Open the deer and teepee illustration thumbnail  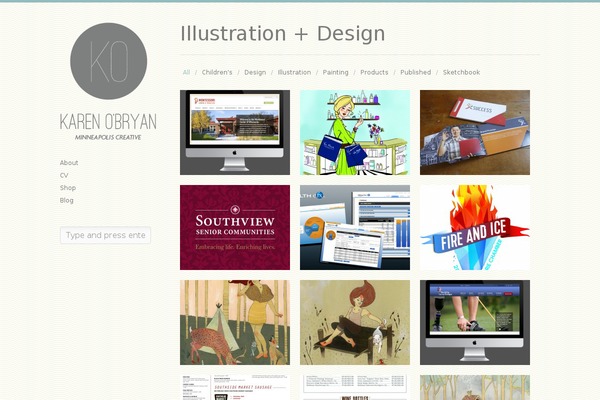tap(235, 322)
